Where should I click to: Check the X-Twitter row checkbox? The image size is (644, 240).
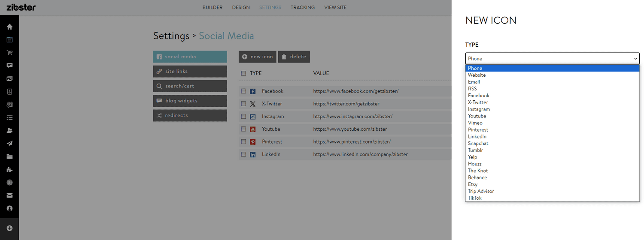[243, 104]
